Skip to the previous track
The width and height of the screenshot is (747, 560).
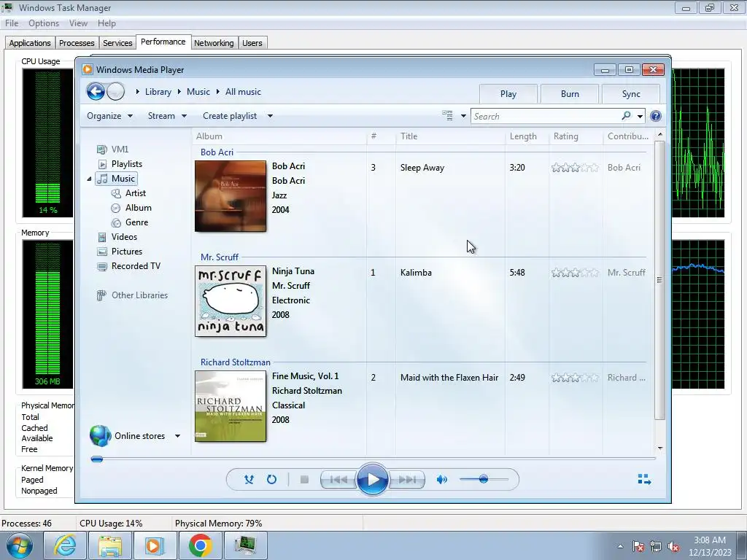click(x=338, y=480)
